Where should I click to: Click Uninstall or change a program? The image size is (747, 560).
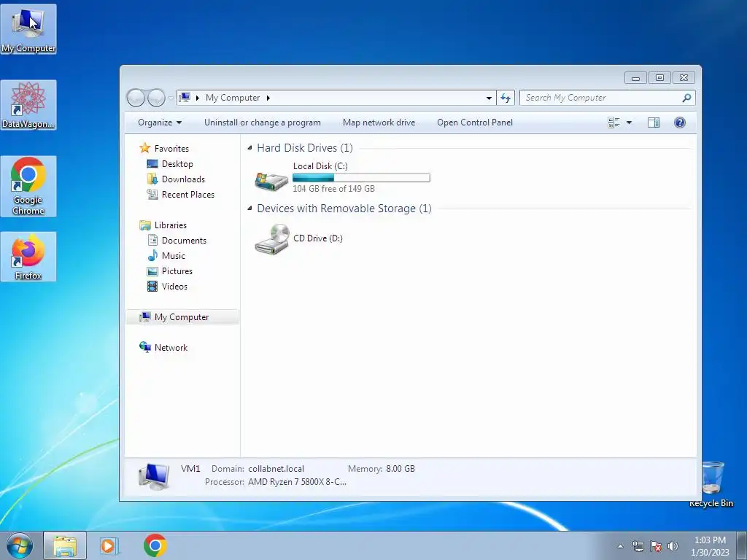click(x=263, y=122)
